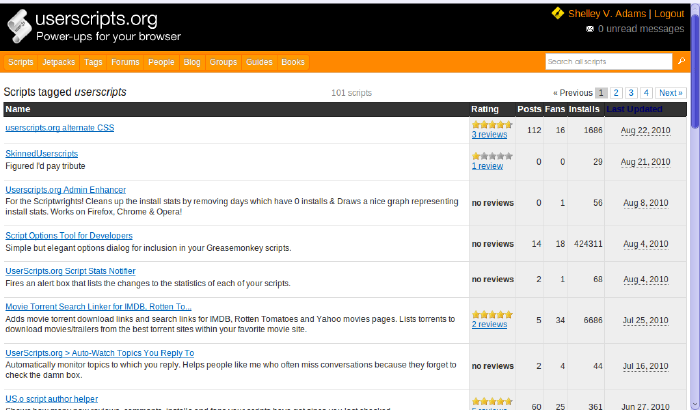Open the Tags tab
The image size is (700, 410).
click(93, 62)
